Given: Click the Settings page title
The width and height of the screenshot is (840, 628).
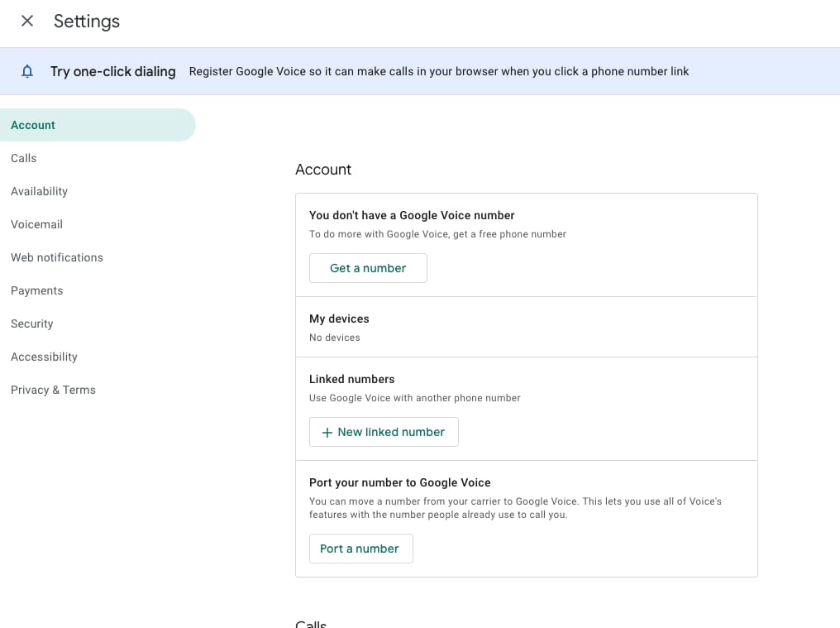Looking at the screenshot, I should (x=87, y=22).
